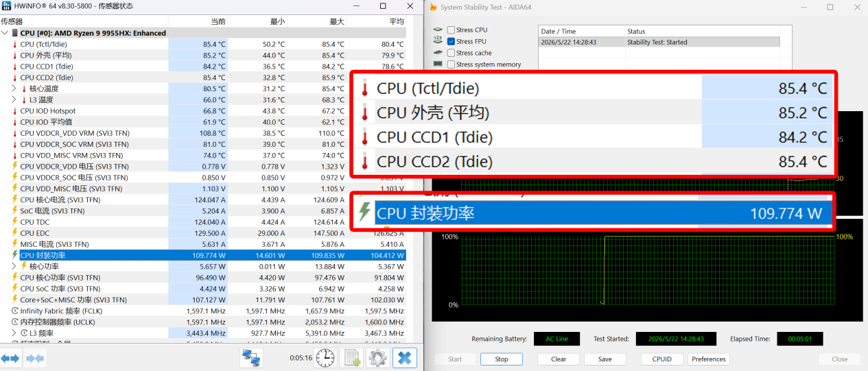This screenshot has width=868, height=371.
Task: Enable the Stress cache checkbox
Action: point(451,53)
